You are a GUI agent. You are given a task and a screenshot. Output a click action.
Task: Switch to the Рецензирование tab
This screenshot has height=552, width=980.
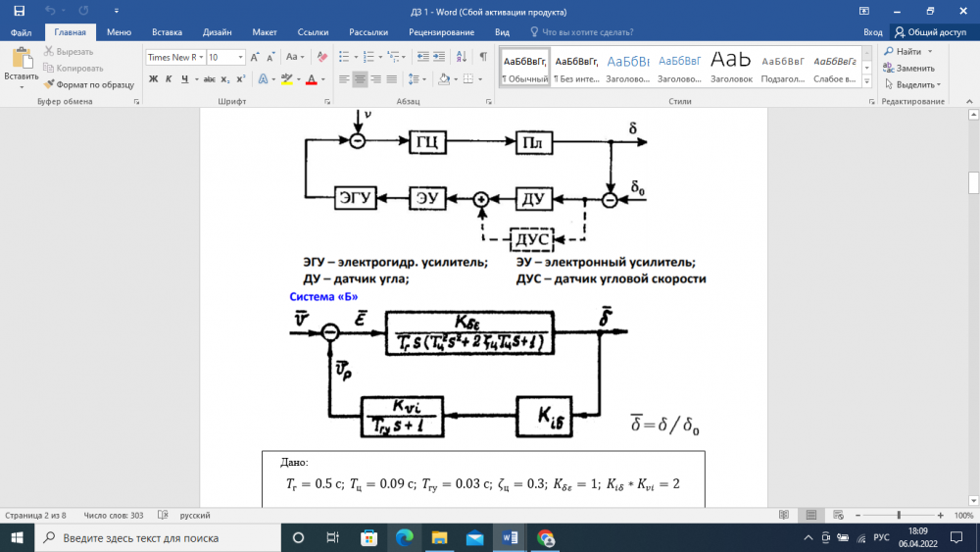click(441, 32)
